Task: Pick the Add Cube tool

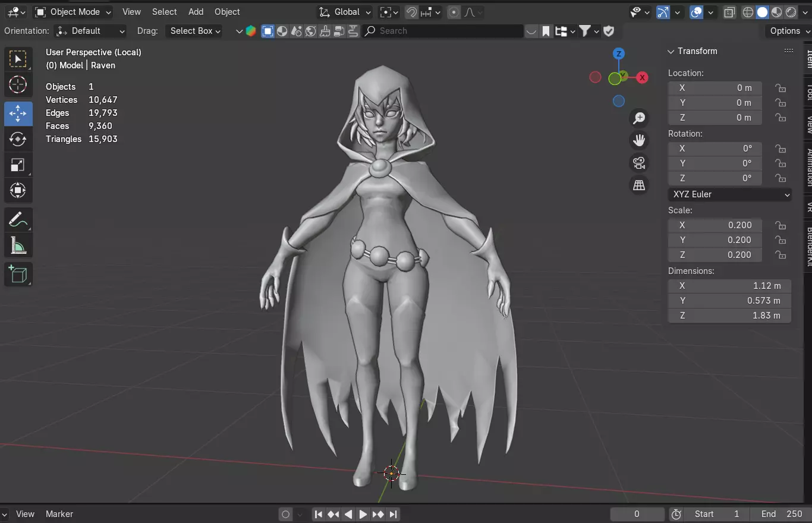Action: pyautogui.click(x=18, y=274)
